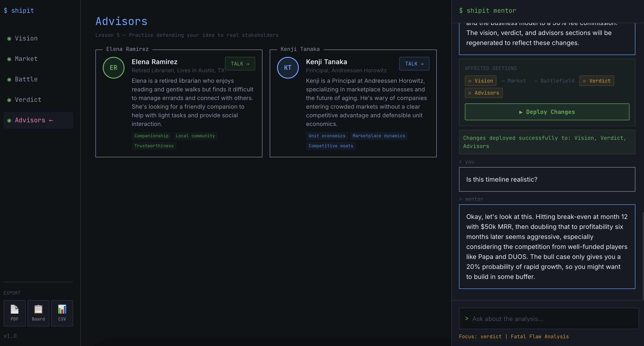Click status dot beside Verdict nav
Screen dimensions: 644x346
pyautogui.click(x=9, y=100)
